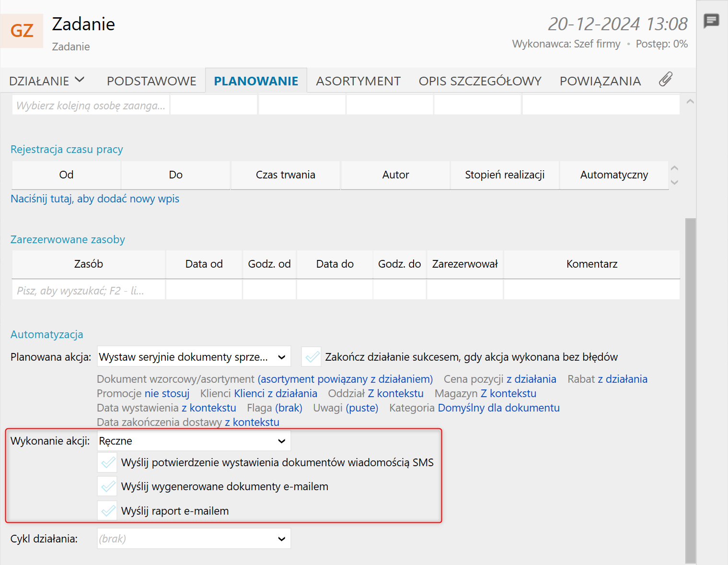The image size is (728, 565).
Task: Click the 'Komentarz' column header
Action: [592, 264]
